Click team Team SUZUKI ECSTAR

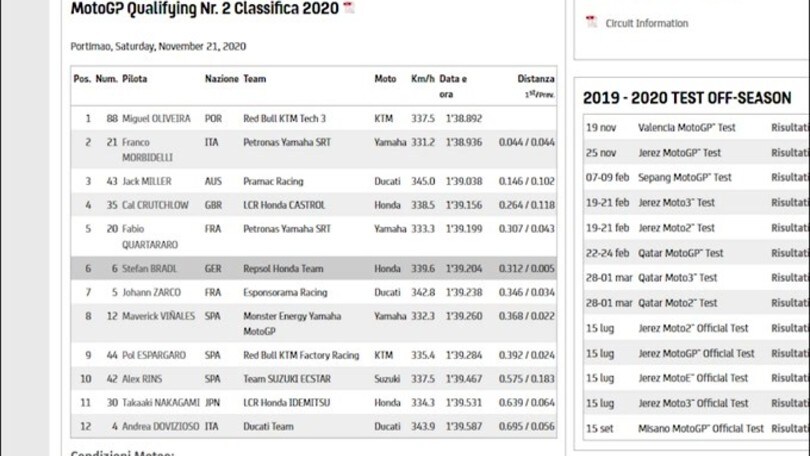tap(287, 379)
